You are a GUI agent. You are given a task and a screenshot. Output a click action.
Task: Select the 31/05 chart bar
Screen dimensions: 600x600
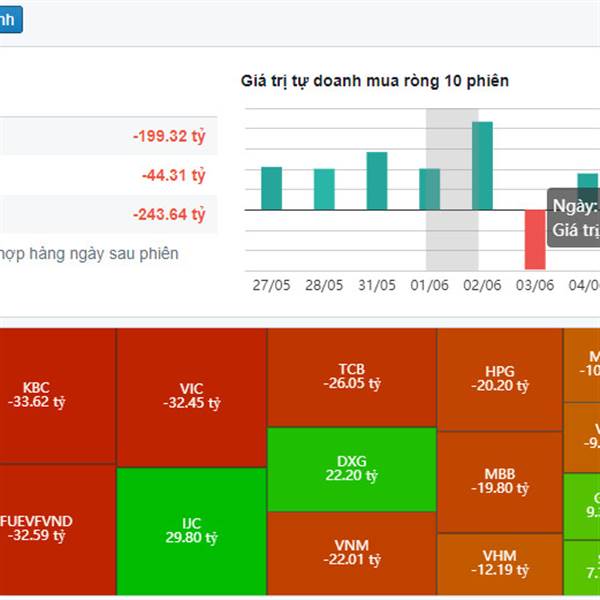point(377,181)
